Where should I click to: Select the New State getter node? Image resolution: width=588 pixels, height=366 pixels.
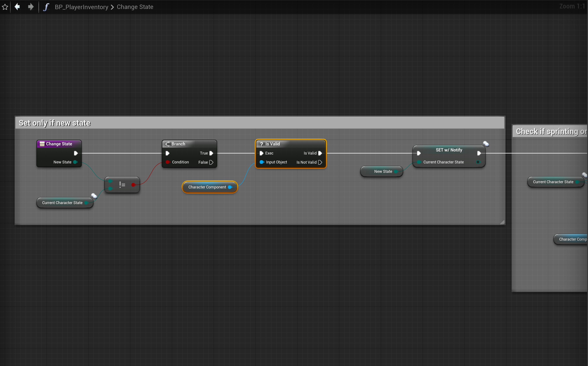[x=381, y=171]
